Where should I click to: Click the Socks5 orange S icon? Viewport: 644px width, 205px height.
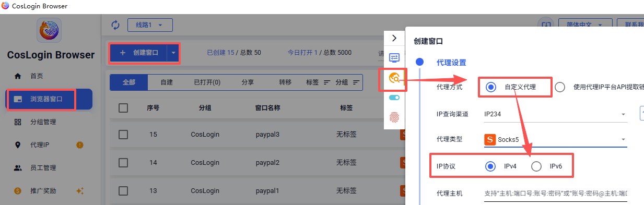click(490, 140)
